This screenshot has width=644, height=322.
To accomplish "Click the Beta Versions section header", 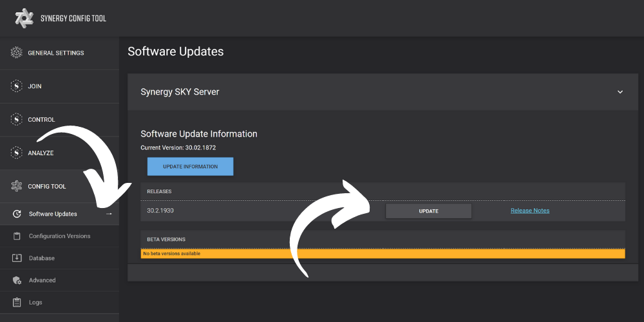I will pos(383,239).
